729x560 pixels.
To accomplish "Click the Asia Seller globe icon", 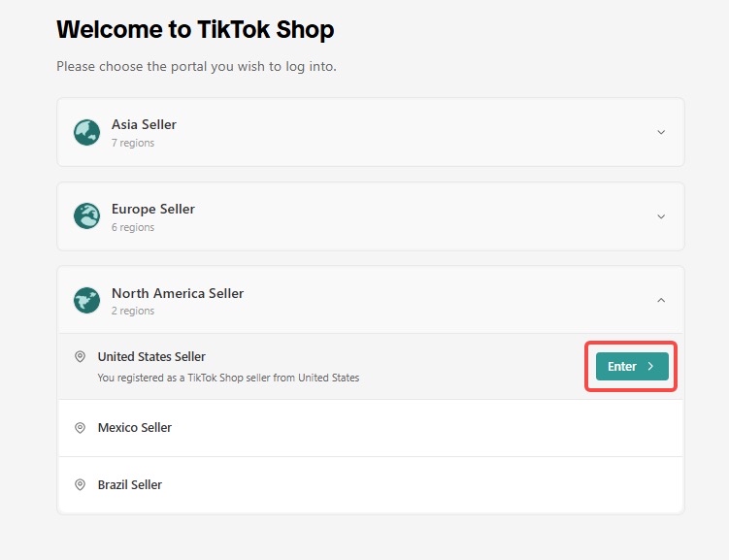I will (87, 132).
